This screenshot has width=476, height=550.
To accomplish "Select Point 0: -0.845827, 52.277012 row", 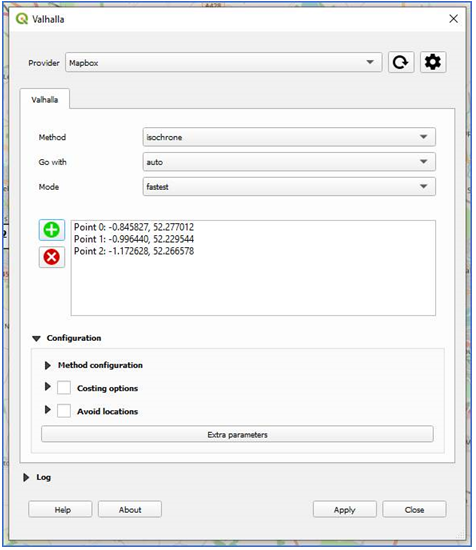I will click(x=253, y=227).
